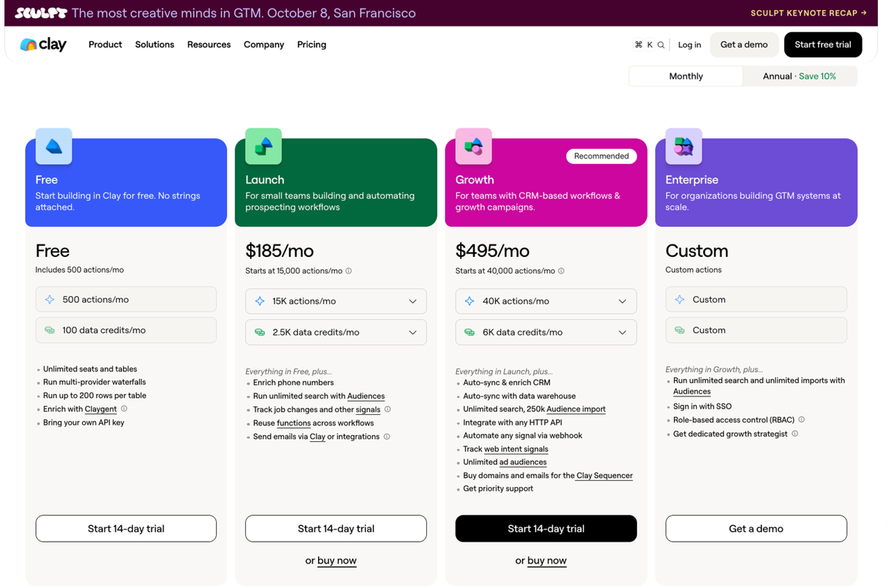
Task: Open the Resources menu
Action: [x=209, y=44]
